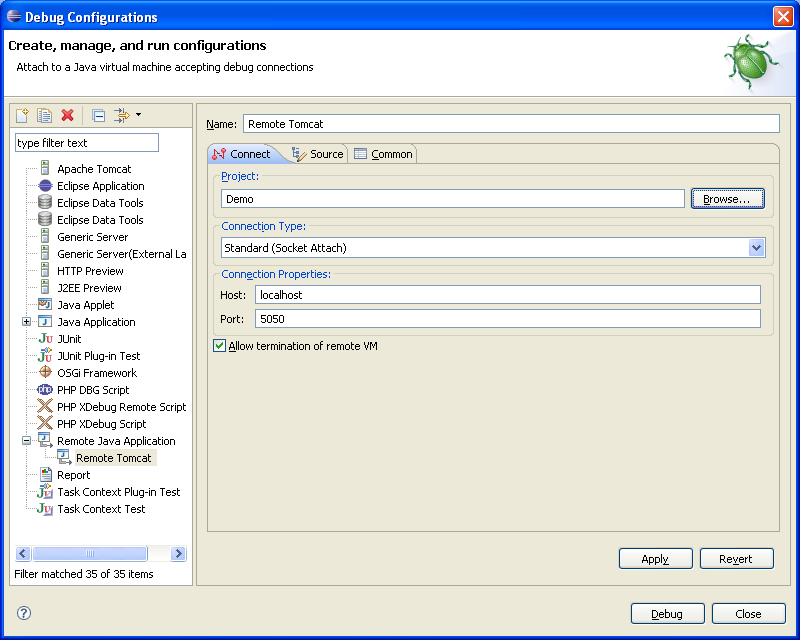Screen dimensions: 801x641
Task: Click the scrollbar right arrow
Action: click(178, 553)
